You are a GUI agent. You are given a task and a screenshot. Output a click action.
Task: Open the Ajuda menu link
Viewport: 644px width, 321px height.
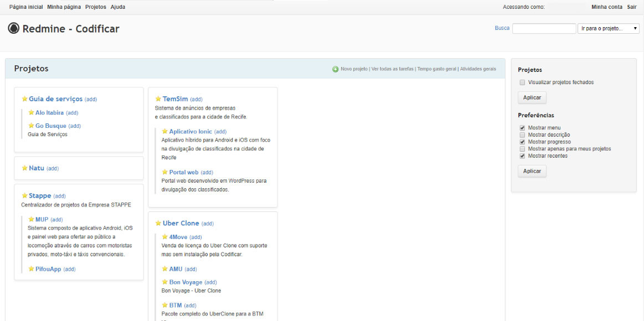coord(118,7)
